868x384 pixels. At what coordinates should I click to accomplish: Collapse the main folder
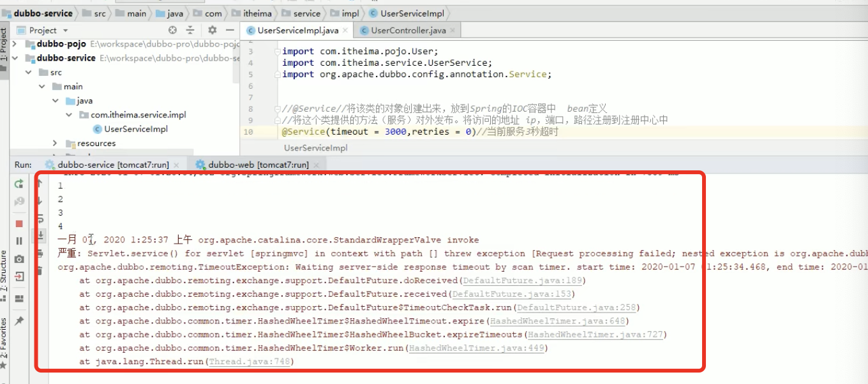click(42, 86)
